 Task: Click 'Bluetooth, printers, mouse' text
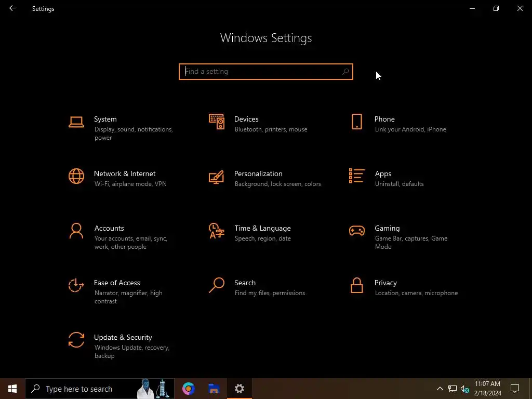271,129
